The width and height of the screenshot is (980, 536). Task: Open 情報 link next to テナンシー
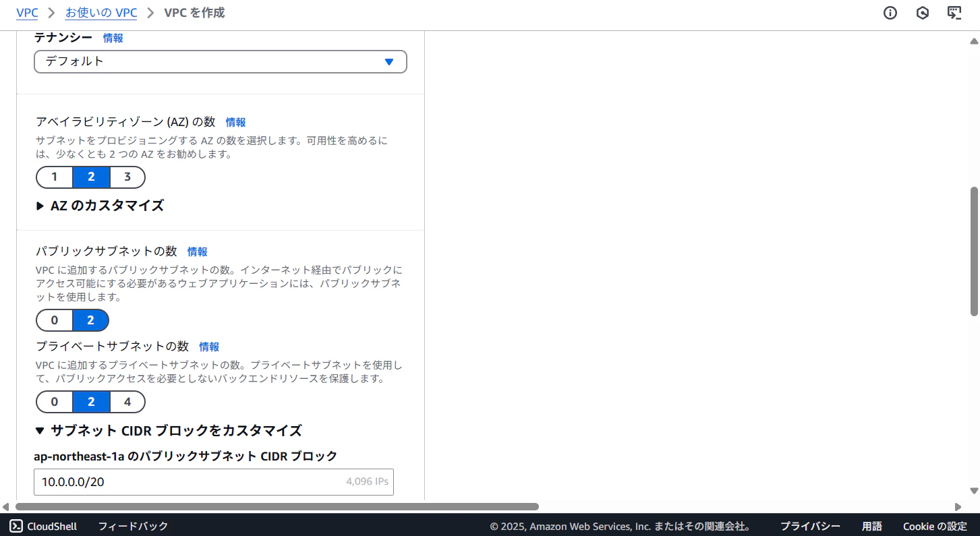click(x=113, y=38)
